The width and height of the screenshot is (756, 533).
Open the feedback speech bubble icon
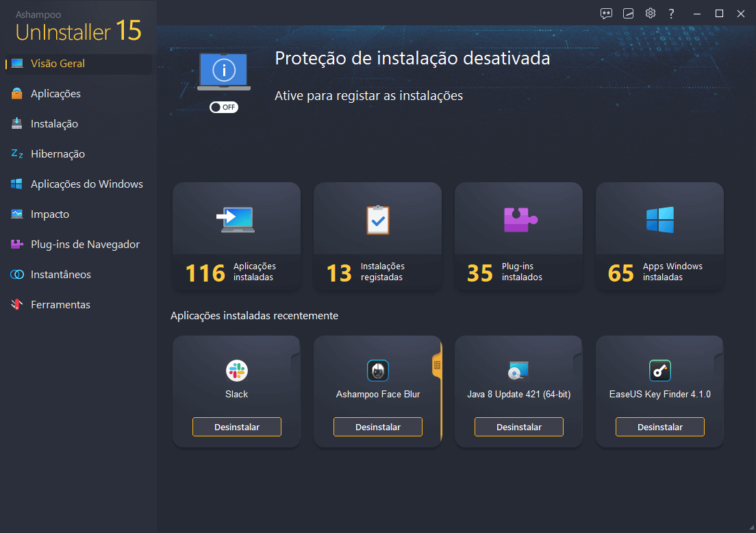(x=606, y=14)
